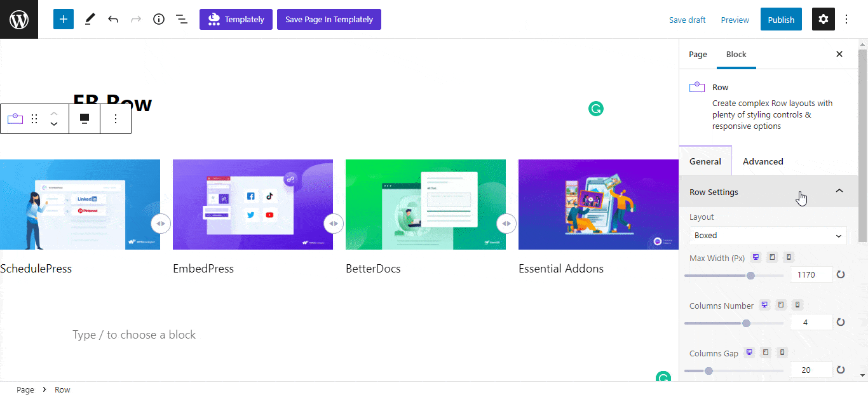The height and width of the screenshot is (397, 868).
Task: Open the page details info icon
Action: 159,19
